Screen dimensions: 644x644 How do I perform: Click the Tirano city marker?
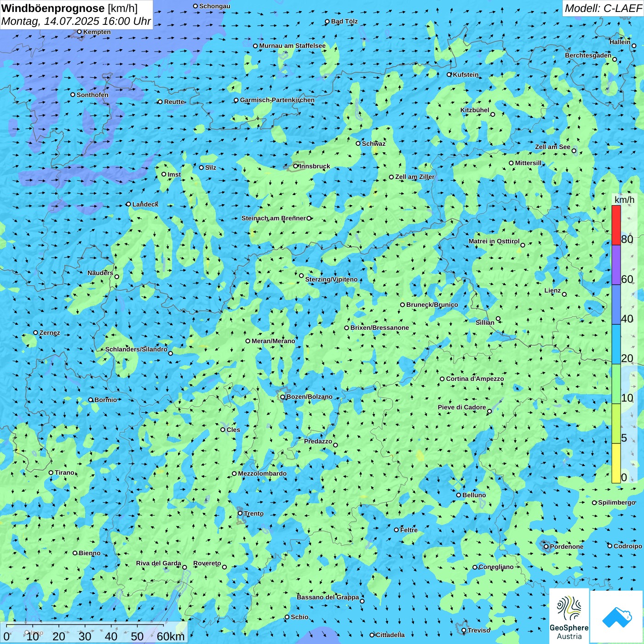(51, 472)
